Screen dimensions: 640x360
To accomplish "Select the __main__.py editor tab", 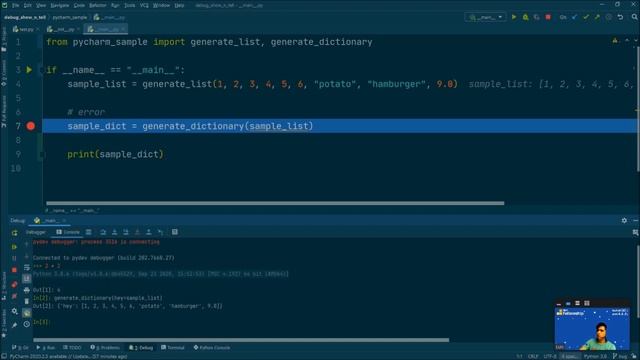I will tap(106, 29).
